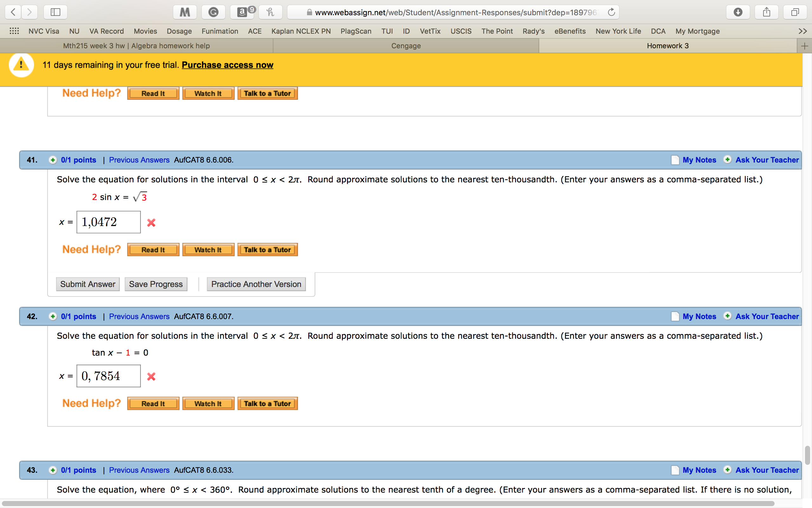Viewport: 812px width, 508px height.
Task: Switch to the Mth215 week 3 hw tab
Action: tap(136, 46)
